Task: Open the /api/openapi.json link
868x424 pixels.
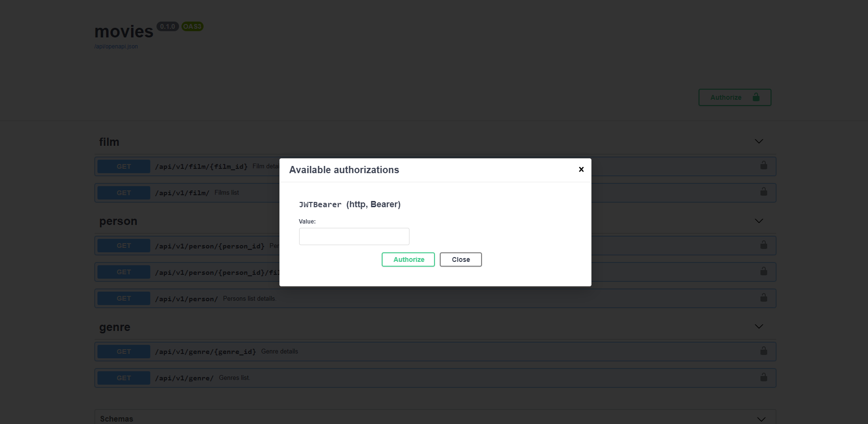Action: tap(116, 47)
